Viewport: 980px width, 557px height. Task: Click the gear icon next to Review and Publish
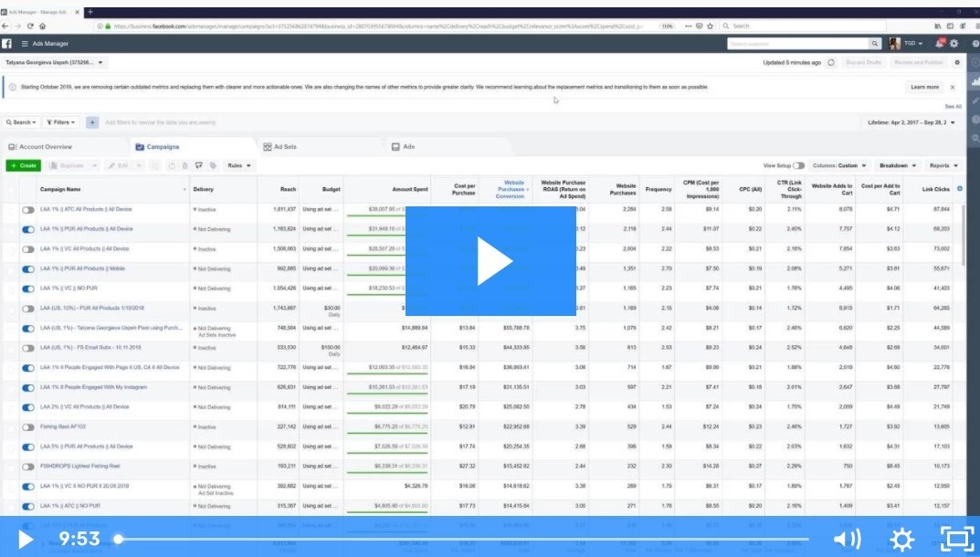pos(957,62)
